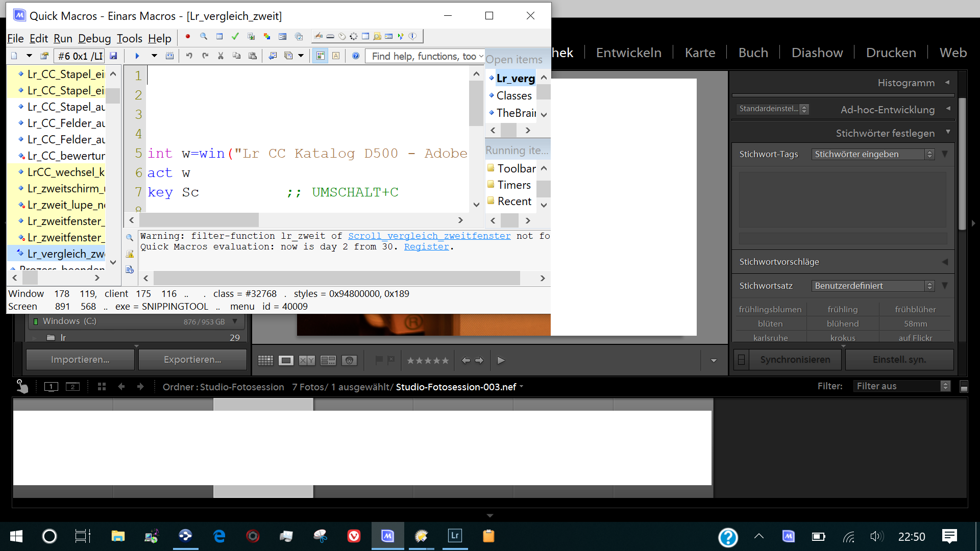This screenshot has width=980, height=551.
Task: Click the green checkmark toolbar icon
Action: tap(235, 36)
